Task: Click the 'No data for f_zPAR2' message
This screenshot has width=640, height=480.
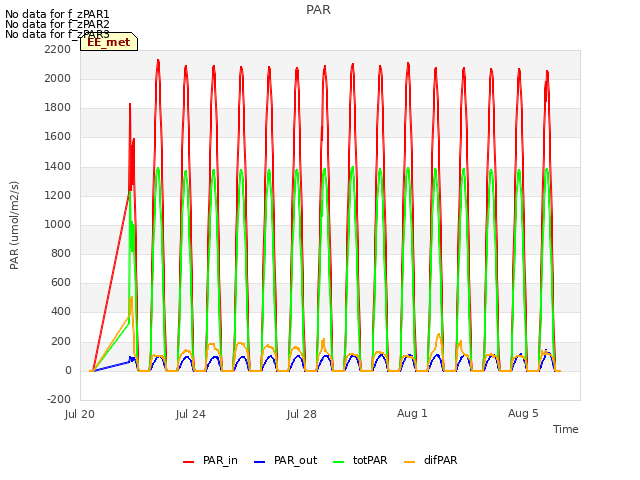Action: [57, 24]
